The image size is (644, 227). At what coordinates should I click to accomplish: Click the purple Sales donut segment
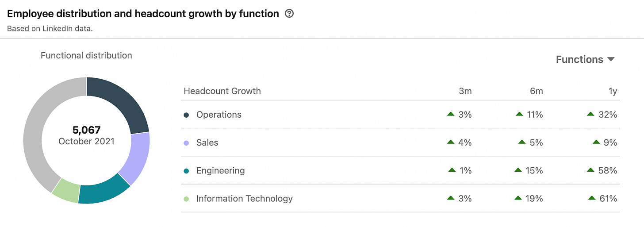[136, 156]
